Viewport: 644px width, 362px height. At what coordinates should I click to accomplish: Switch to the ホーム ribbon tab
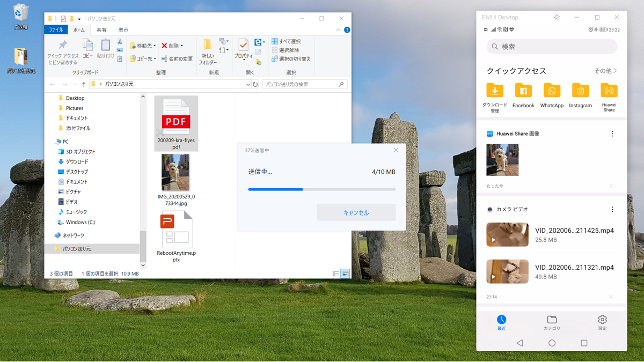(x=79, y=30)
